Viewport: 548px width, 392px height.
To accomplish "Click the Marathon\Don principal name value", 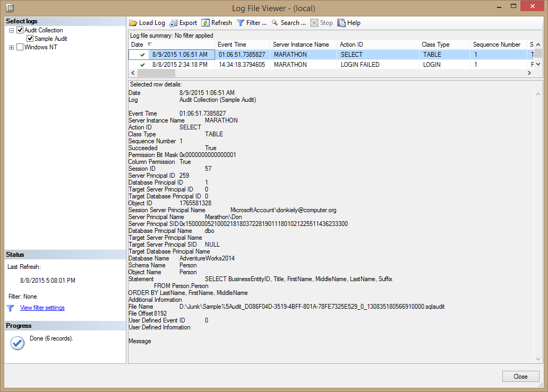I will 224,217.
